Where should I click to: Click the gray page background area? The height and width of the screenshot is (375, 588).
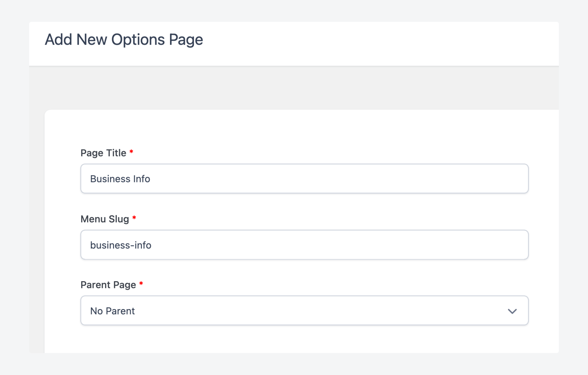click(x=294, y=88)
